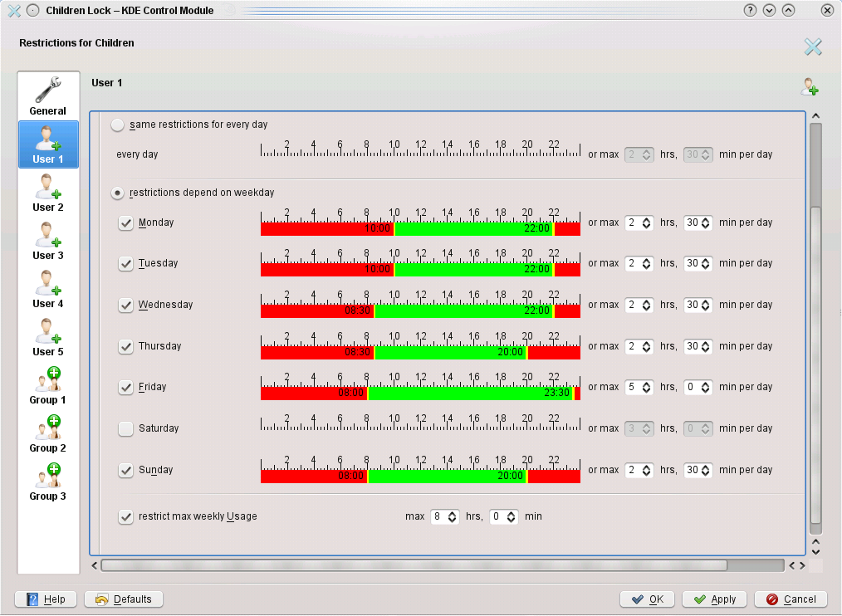Adjust Friday max hours spinner arrows
This screenshot has height=616, width=842.
tap(647, 387)
